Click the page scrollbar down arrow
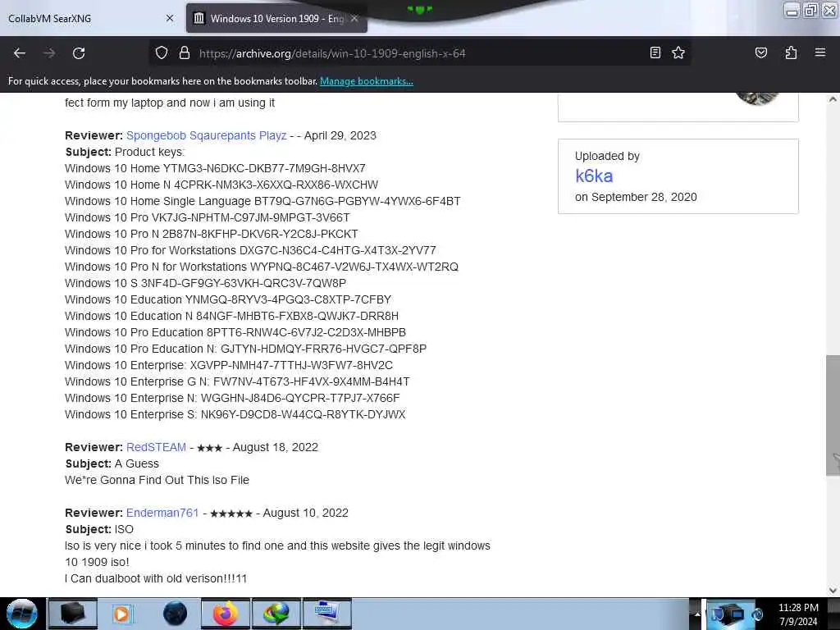This screenshot has width=840, height=630. point(833,591)
